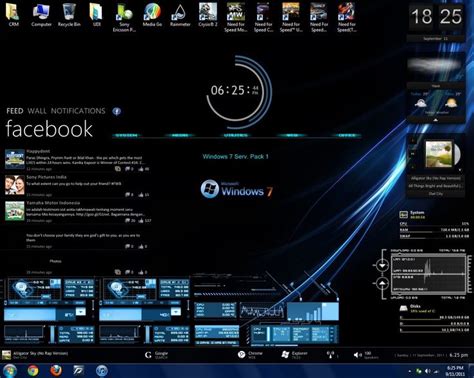Viewport: 474px width, 378px height.
Task: Open iTunes from the taskbar
Action: point(102,370)
